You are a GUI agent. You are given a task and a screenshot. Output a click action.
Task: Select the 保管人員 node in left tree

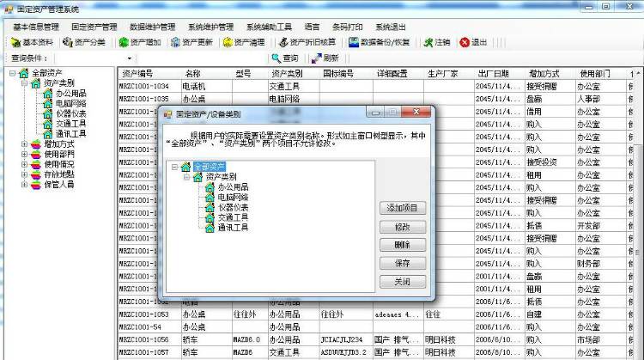click(x=59, y=185)
